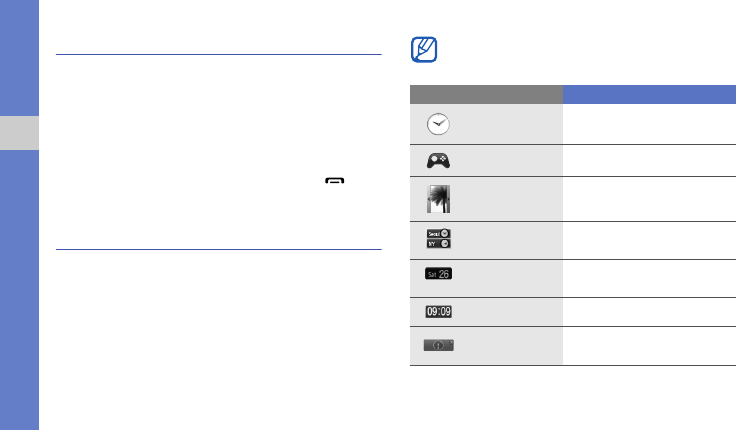This screenshot has height=430, width=736.
Task: Click the digital clock 09:09 widget
Action: [438, 311]
